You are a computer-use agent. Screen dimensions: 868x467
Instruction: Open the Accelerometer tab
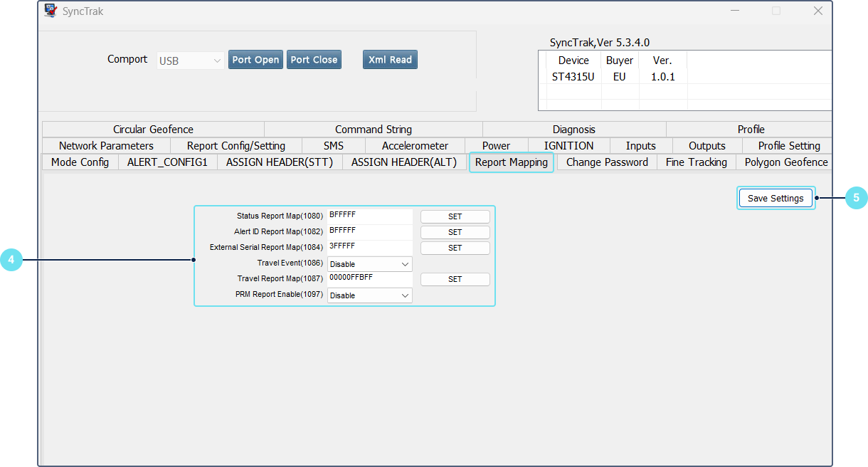coord(415,146)
